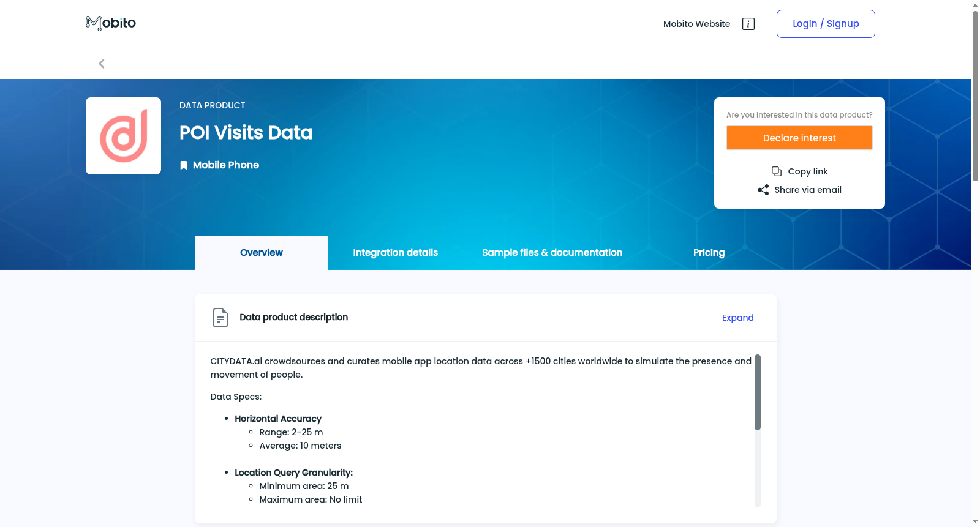Image resolution: width=980 pixels, height=527 pixels.
Task: Click the 'Data Specs:' text
Action: point(236,397)
